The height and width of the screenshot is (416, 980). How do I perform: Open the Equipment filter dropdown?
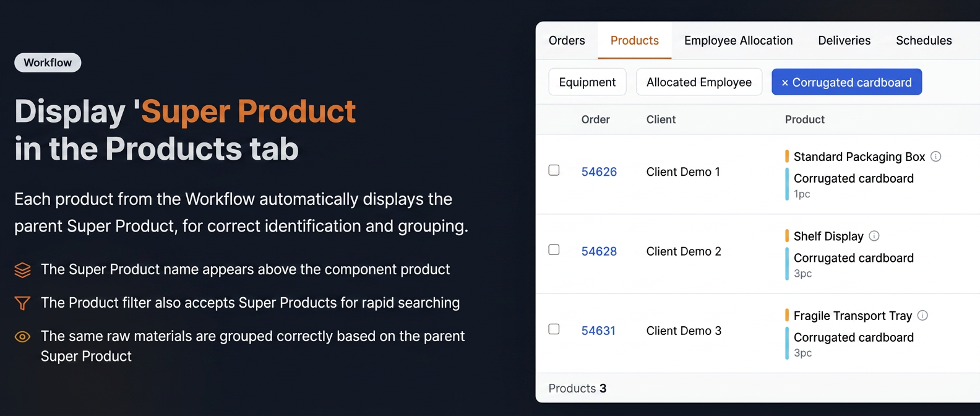(x=587, y=82)
